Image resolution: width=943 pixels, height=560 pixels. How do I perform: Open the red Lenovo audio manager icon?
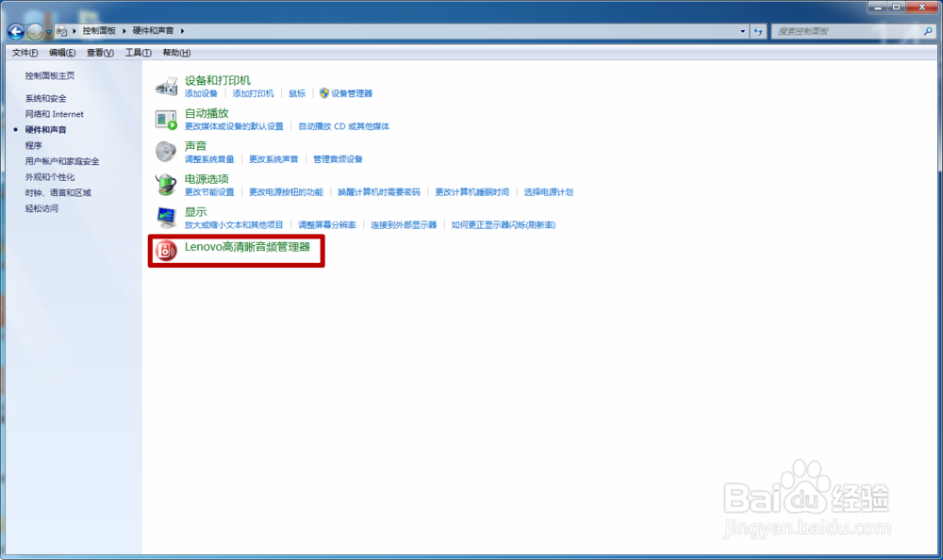[165, 250]
